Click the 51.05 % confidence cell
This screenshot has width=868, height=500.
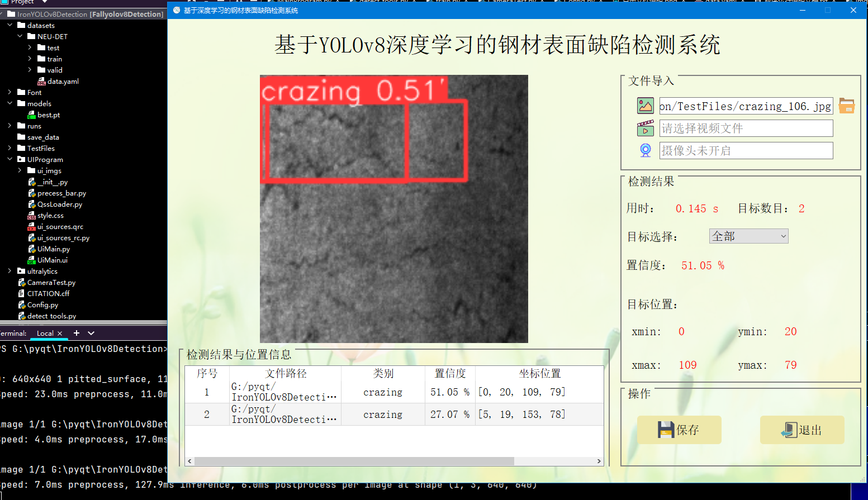tap(450, 392)
